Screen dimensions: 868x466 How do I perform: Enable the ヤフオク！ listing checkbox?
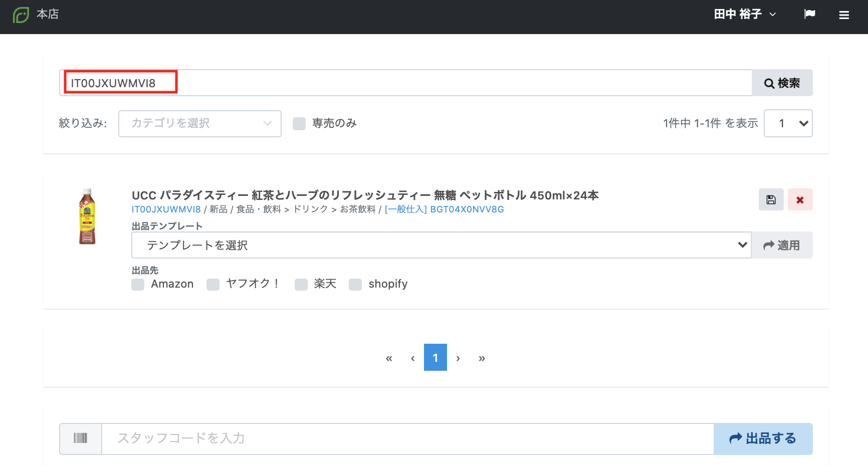213,285
